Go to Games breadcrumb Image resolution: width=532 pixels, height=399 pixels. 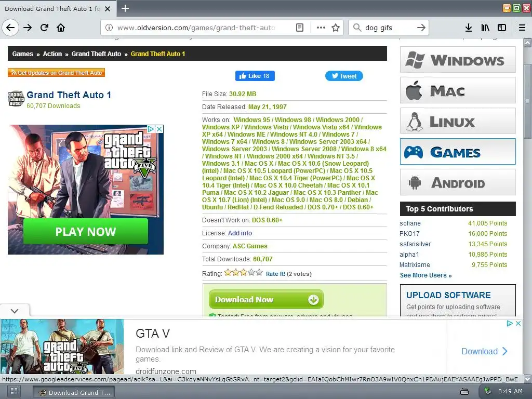click(x=23, y=54)
